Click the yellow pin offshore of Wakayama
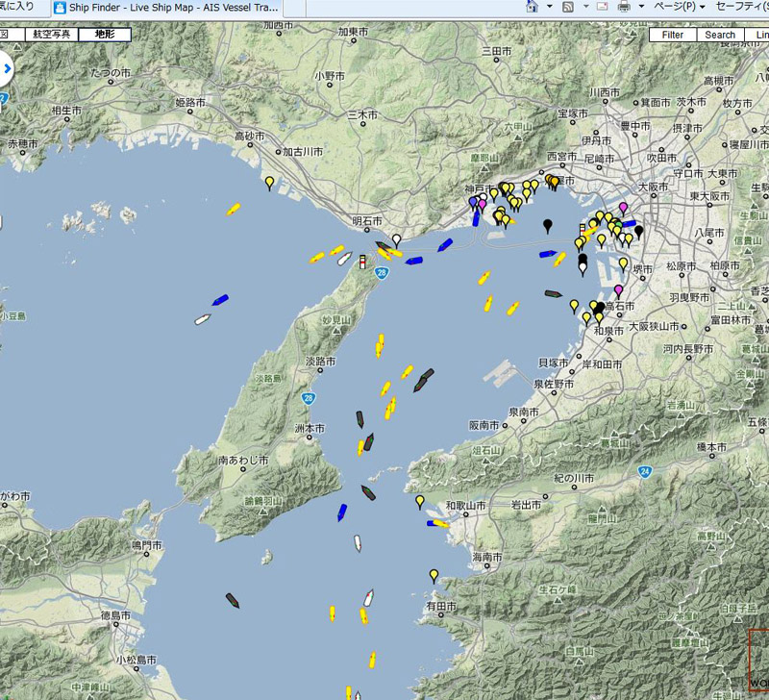This screenshot has width=769, height=700. coord(419,501)
